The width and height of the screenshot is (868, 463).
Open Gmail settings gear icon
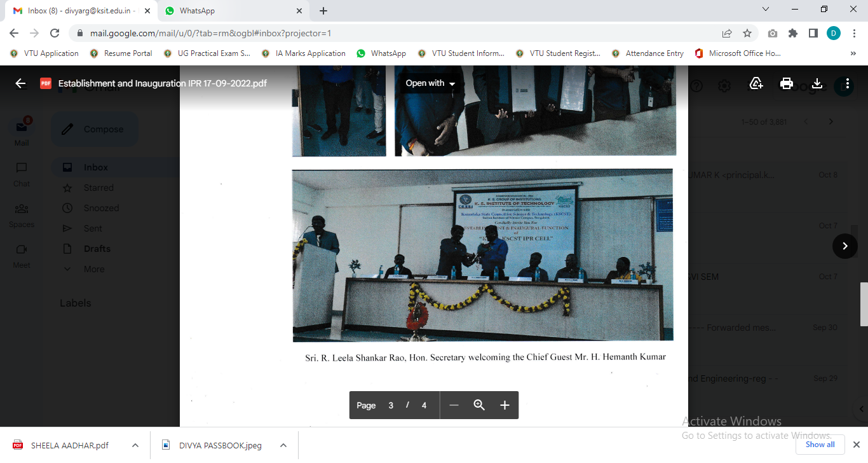[x=724, y=86]
